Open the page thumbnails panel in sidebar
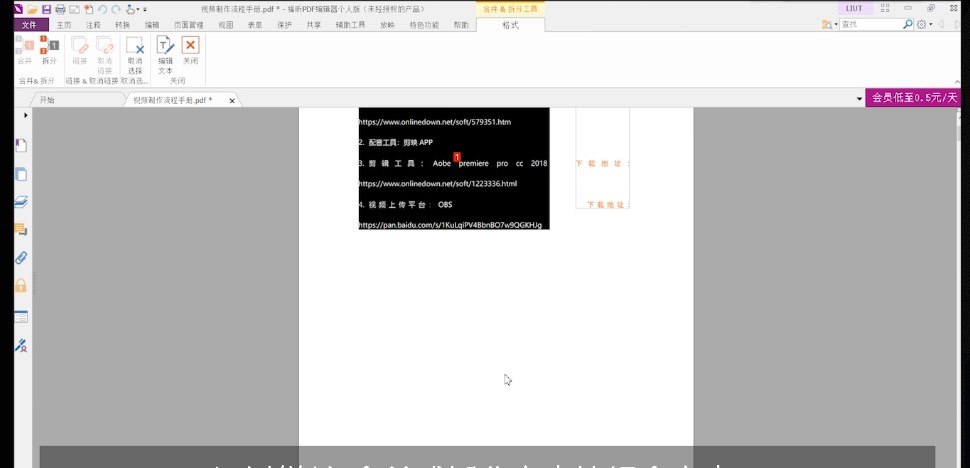 [x=21, y=174]
